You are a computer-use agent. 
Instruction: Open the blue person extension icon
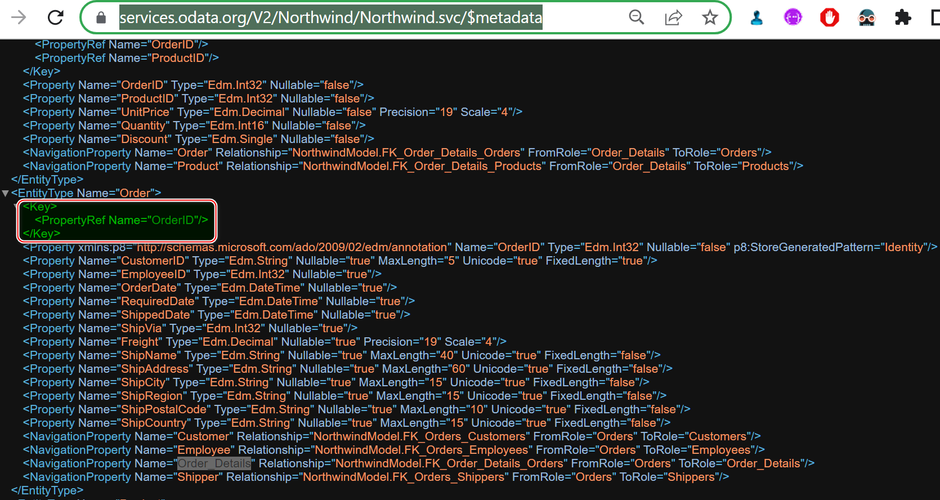757,18
